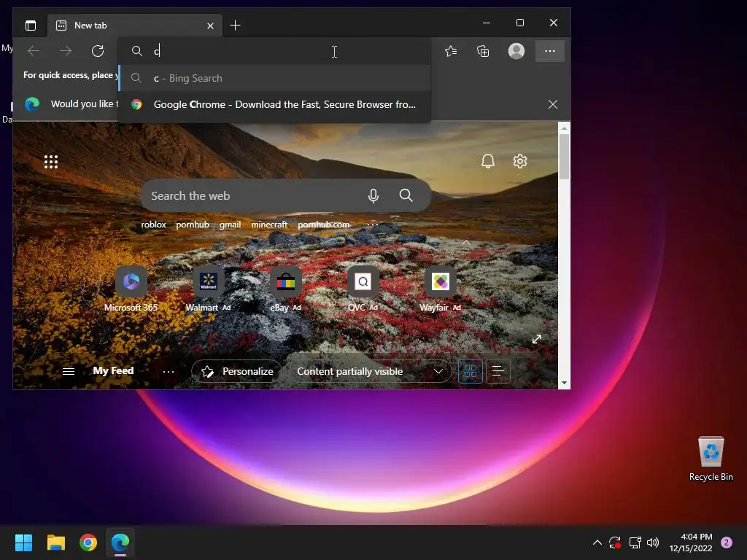
Task: Collapse quick links with up chevron
Action: 466,243
